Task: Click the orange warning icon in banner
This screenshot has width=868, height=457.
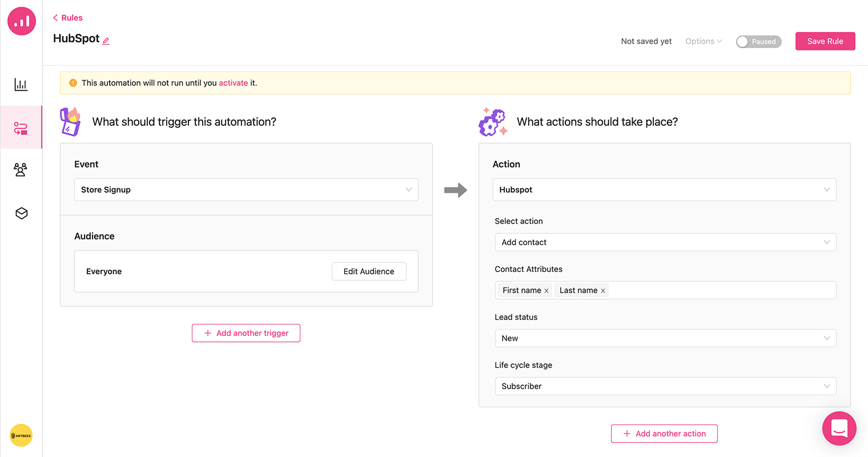Action: point(73,83)
